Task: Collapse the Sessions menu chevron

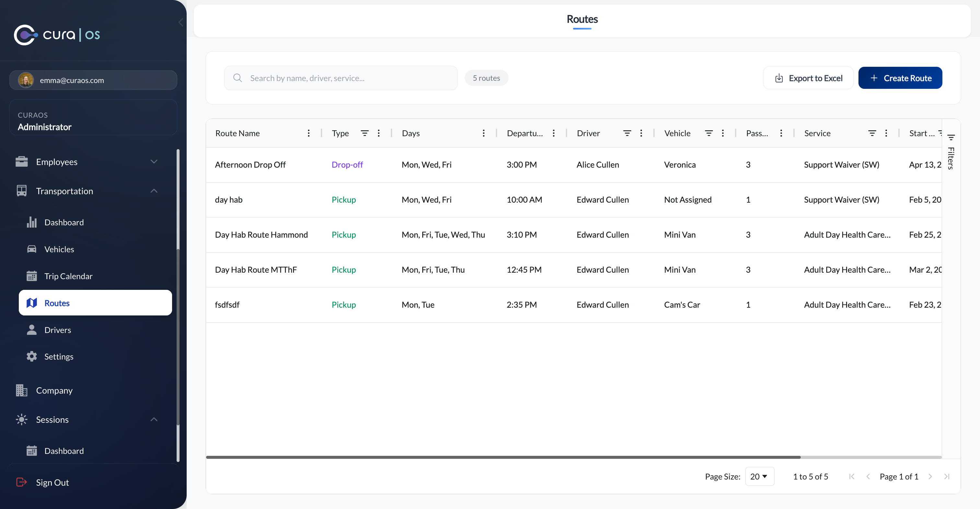Action: (x=154, y=420)
